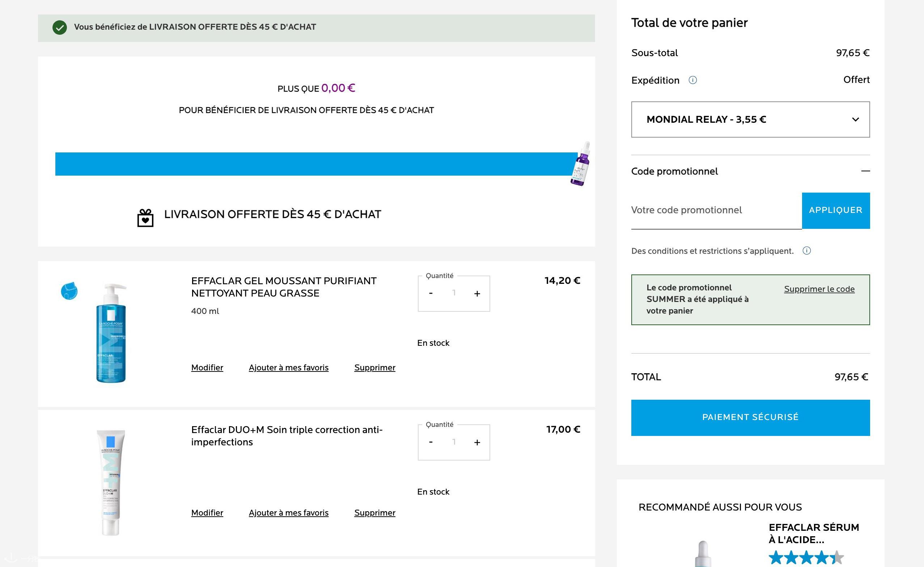The image size is (924, 567).
Task: Click Recommandé aussi pour vous heading
Action: pyautogui.click(x=720, y=507)
